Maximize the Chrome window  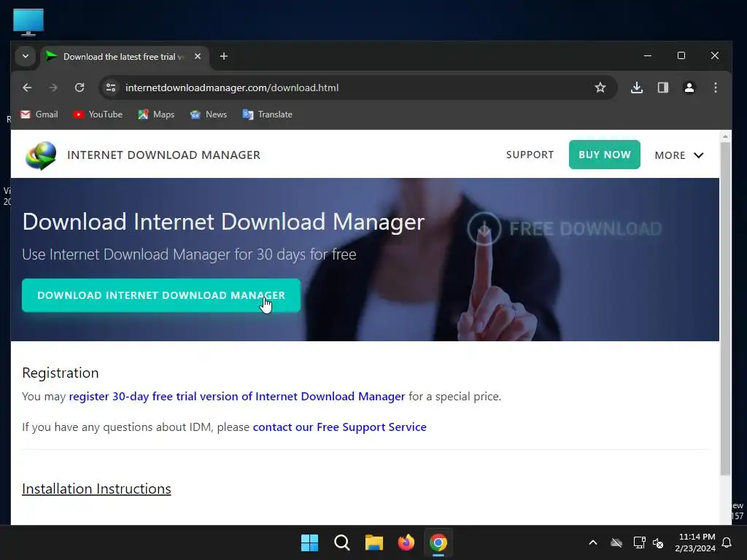coord(681,55)
